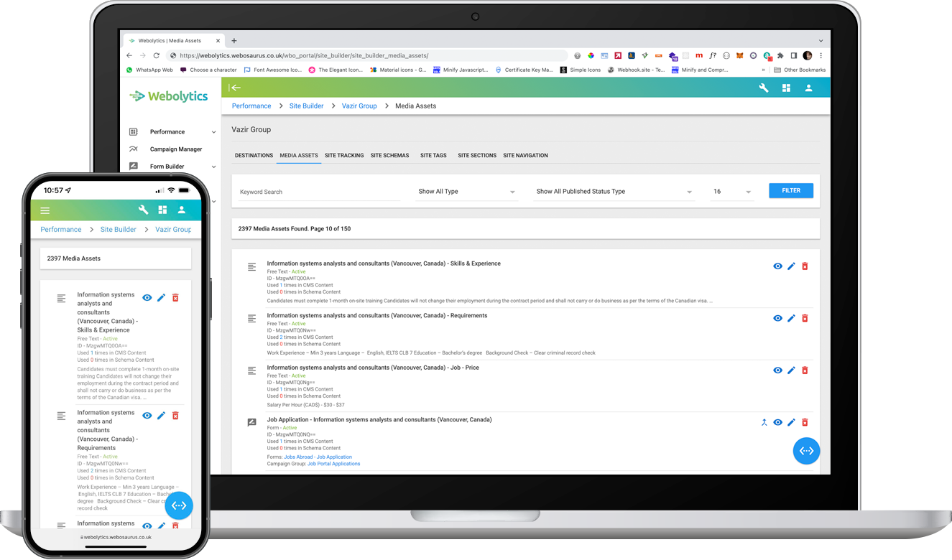Edit the Job - Price asset on laptop
The image size is (952, 560).
[x=791, y=370]
